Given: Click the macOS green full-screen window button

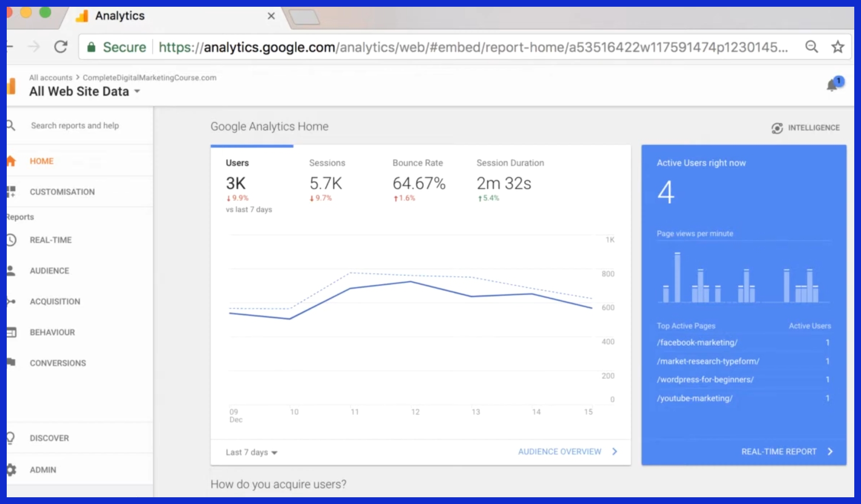Looking at the screenshot, I should point(45,13).
